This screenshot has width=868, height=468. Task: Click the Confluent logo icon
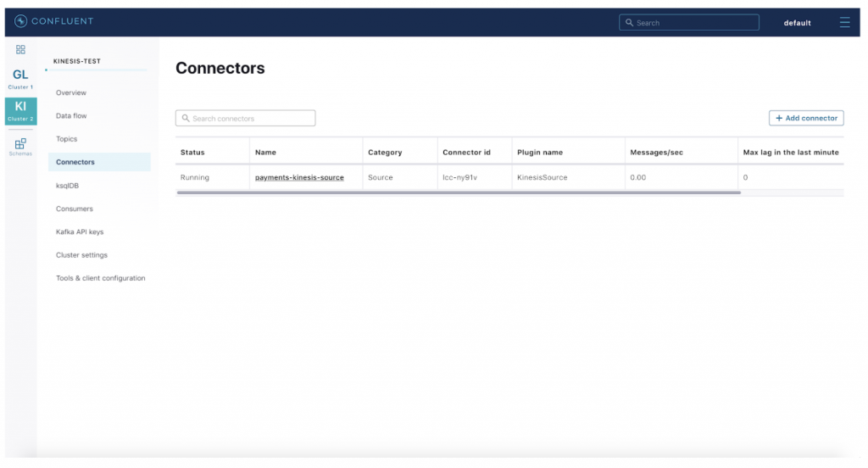(x=20, y=21)
